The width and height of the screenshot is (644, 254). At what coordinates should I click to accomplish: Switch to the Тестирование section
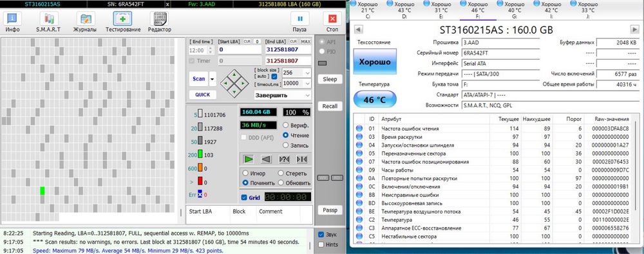[123, 22]
